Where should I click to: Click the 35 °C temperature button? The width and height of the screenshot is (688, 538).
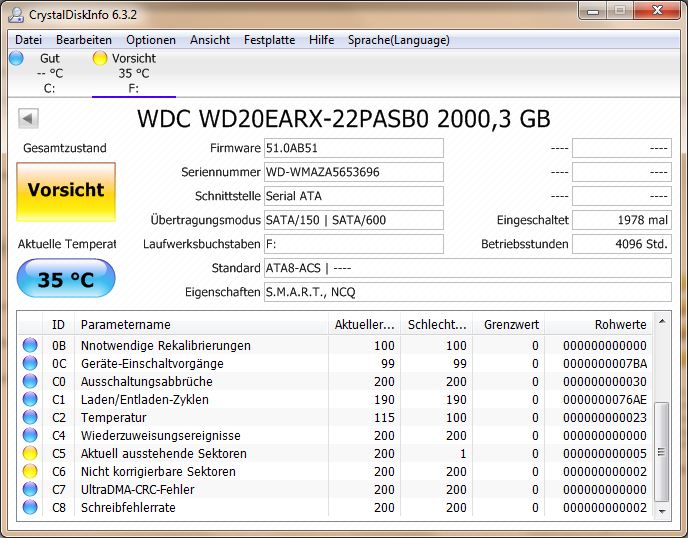coord(66,278)
